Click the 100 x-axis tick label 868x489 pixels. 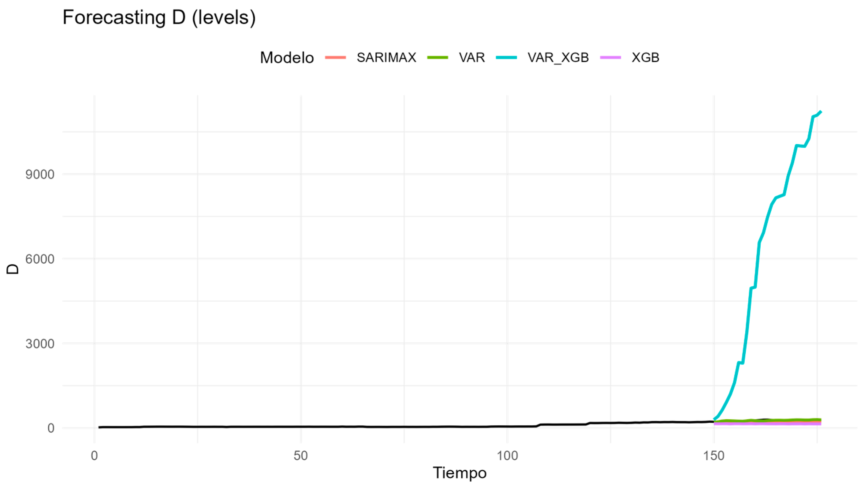507,456
